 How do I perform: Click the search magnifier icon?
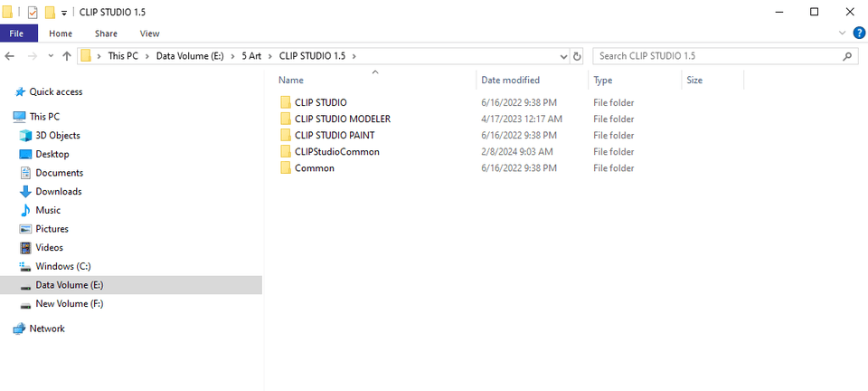pos(847,56)
